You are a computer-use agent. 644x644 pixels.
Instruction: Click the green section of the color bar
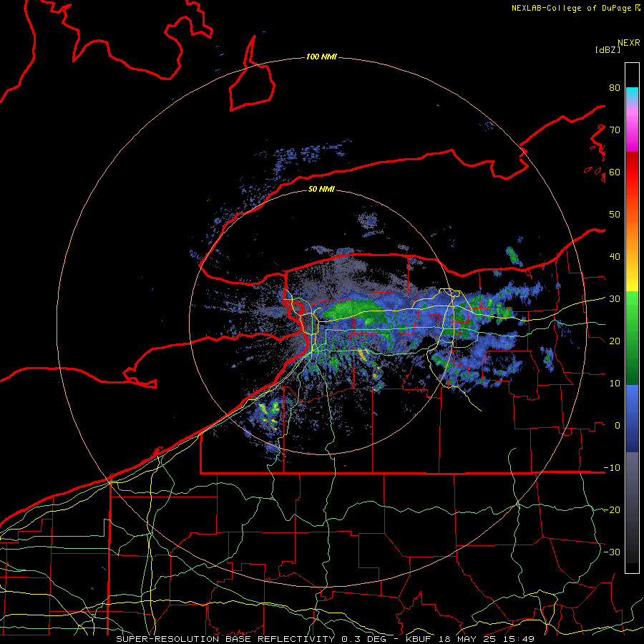pyautogui.click(x=632, y=338)
